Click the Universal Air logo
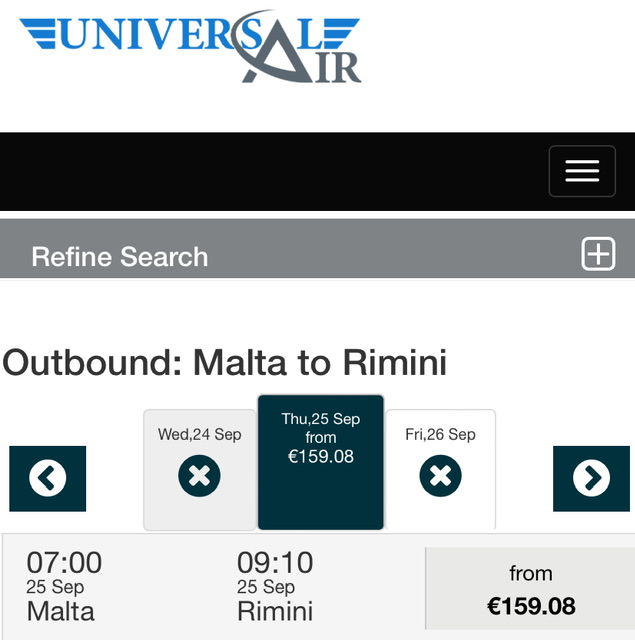The width and height of the screenshot is (635, 640). [190, 48]
